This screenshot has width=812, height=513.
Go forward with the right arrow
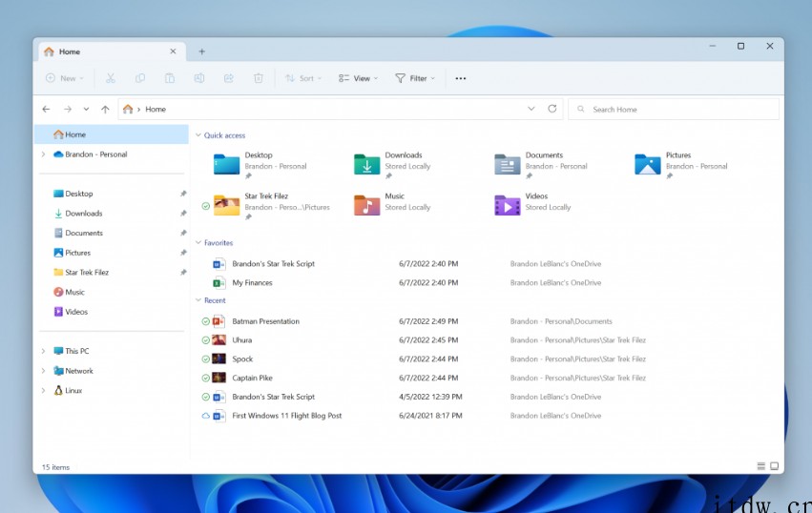[68, 110]
